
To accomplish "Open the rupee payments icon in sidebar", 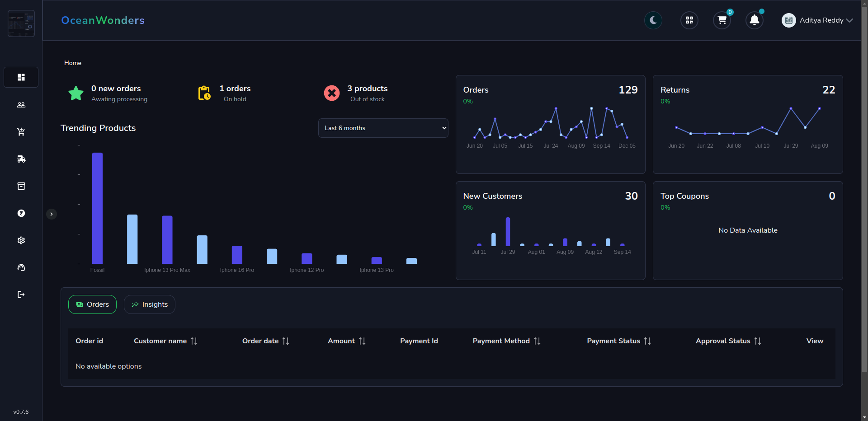I will point(21,213).
